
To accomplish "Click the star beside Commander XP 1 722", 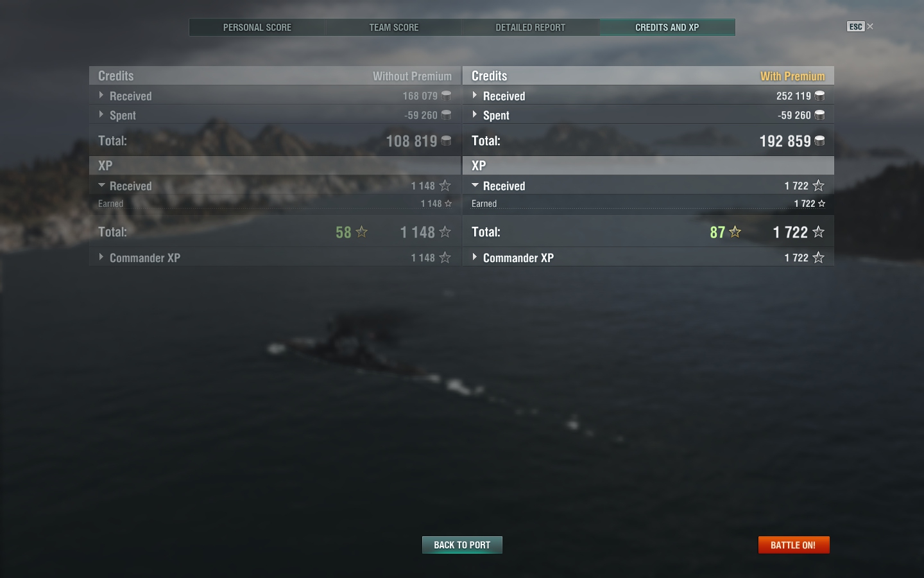I will [818, 258].
